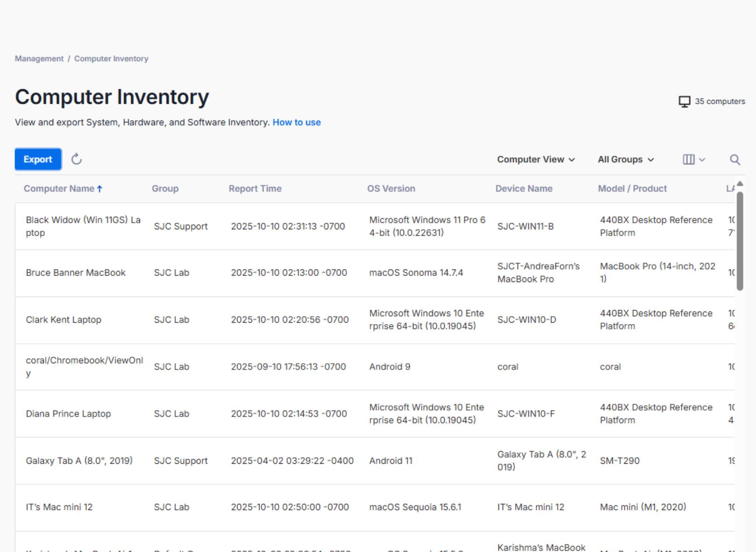The width and height of the screenshot is (756, 552).
Task: Click the monitor icon beside 35 computers
Action: (x=684, y=101)
